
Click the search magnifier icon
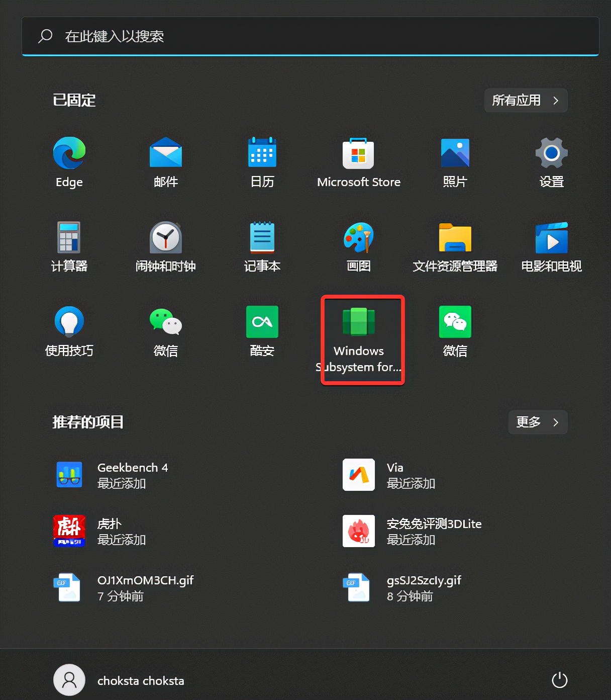click(x=45, y=36)
